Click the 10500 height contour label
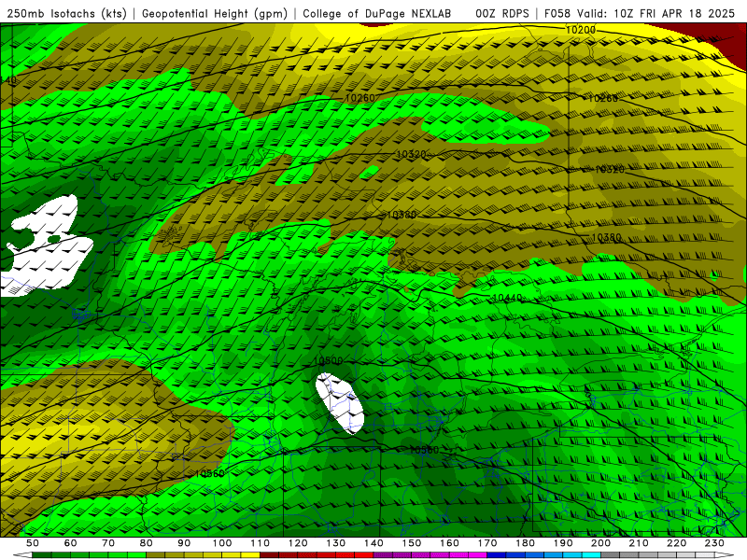The height and width of the screenshot is (560, 747). (329, 361)
